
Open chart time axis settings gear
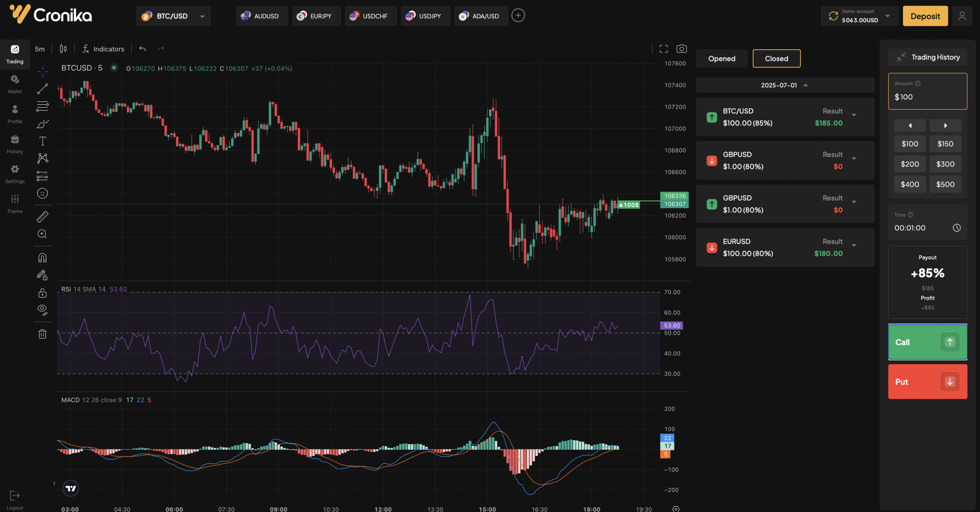point(676,509)
